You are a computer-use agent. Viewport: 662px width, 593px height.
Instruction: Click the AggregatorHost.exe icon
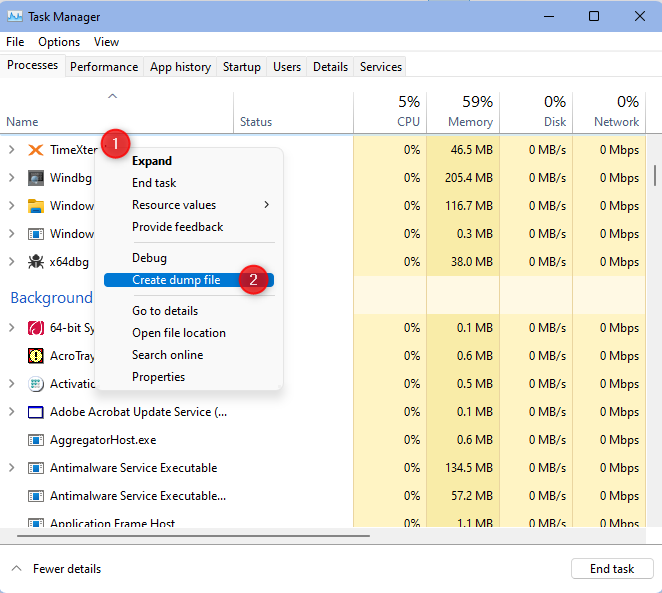(x=35, y=440)
